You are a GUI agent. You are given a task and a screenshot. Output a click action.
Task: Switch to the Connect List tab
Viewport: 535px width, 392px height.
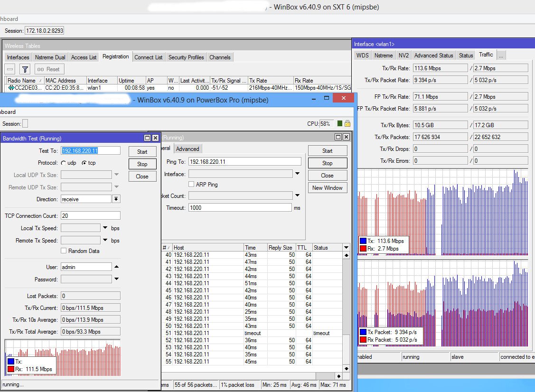tap(149, 57)
